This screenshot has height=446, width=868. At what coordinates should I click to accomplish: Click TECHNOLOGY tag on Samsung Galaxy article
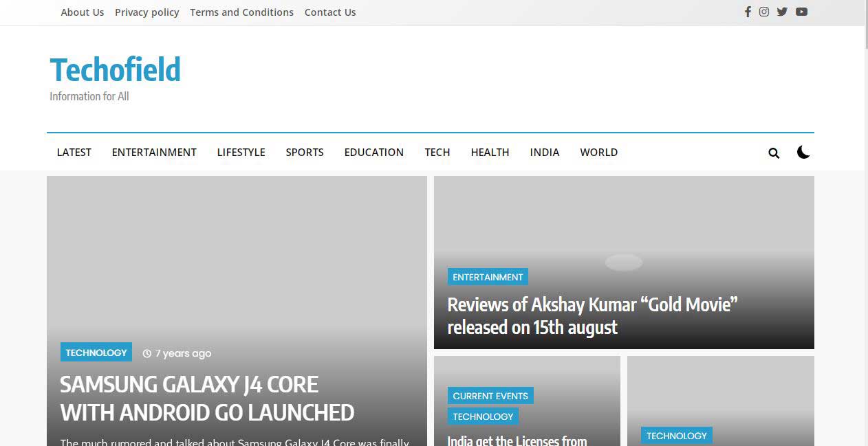(96, 353)
